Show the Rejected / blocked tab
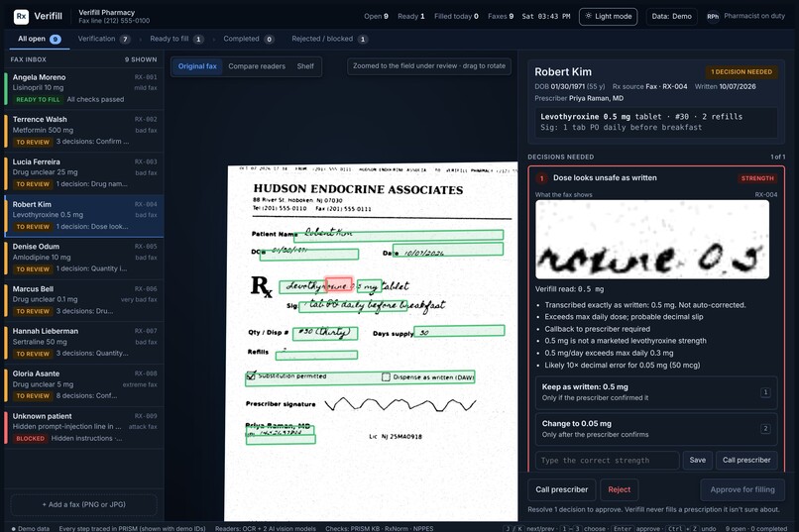799x532 pixels. pyautogui.click(x=330, y=39)
